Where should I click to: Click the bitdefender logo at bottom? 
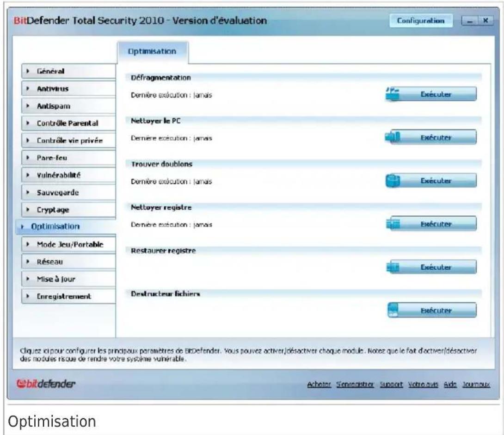click(x=46, y=384)
